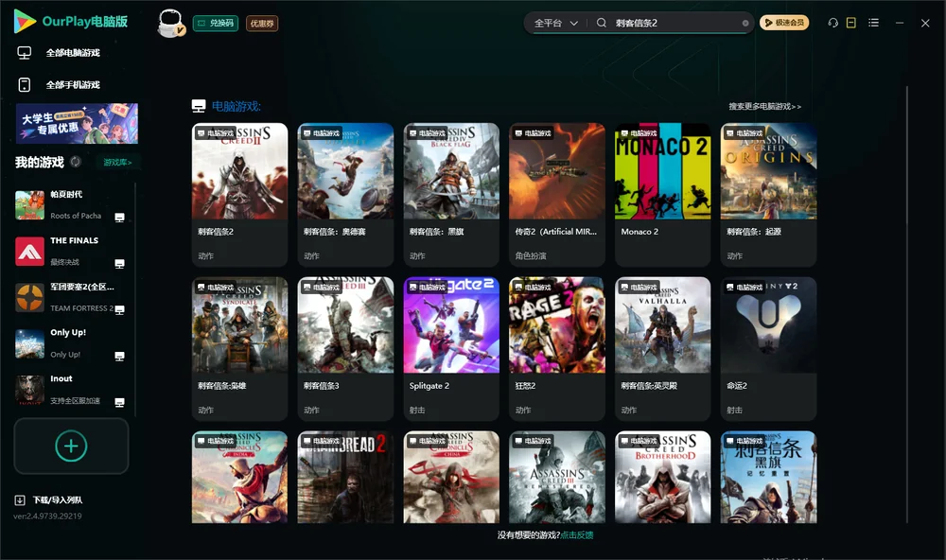Click the yellow bookmark icon in title bar
The height and width of the screenshot is (560, 946).
pos(851,23)
